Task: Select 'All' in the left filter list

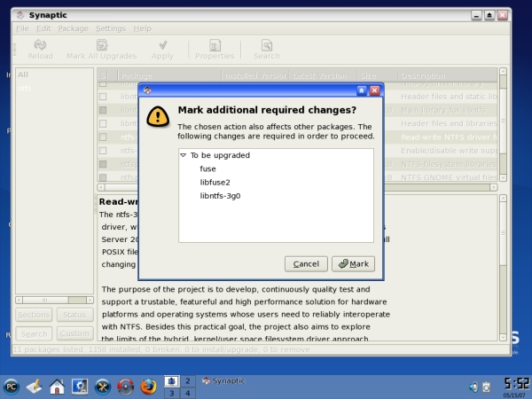Action: (x=54, y=74)
